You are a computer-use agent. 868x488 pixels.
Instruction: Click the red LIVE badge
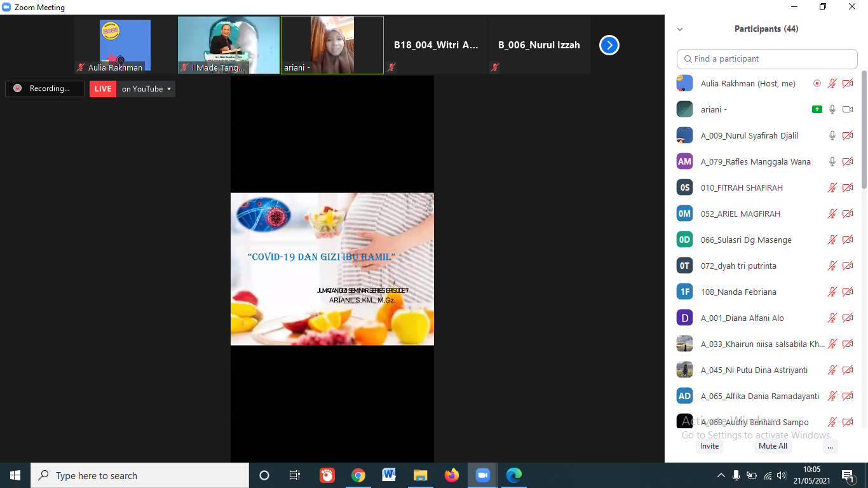(103, 89)
